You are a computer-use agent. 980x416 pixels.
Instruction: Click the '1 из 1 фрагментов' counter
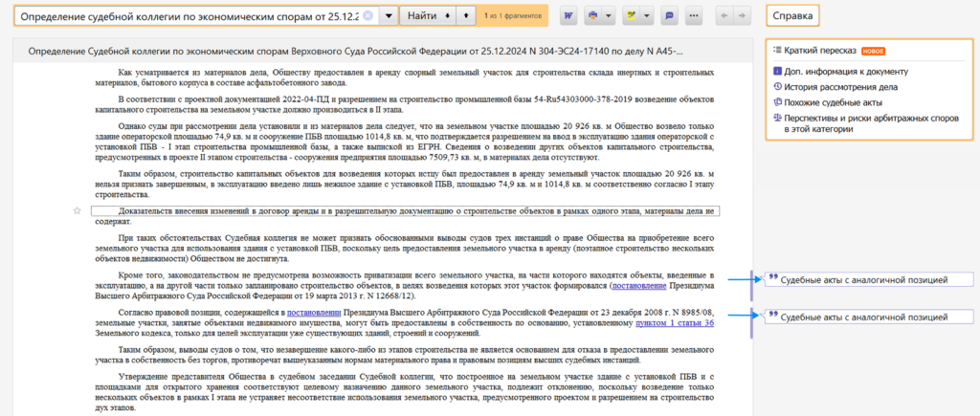point(511,16)
